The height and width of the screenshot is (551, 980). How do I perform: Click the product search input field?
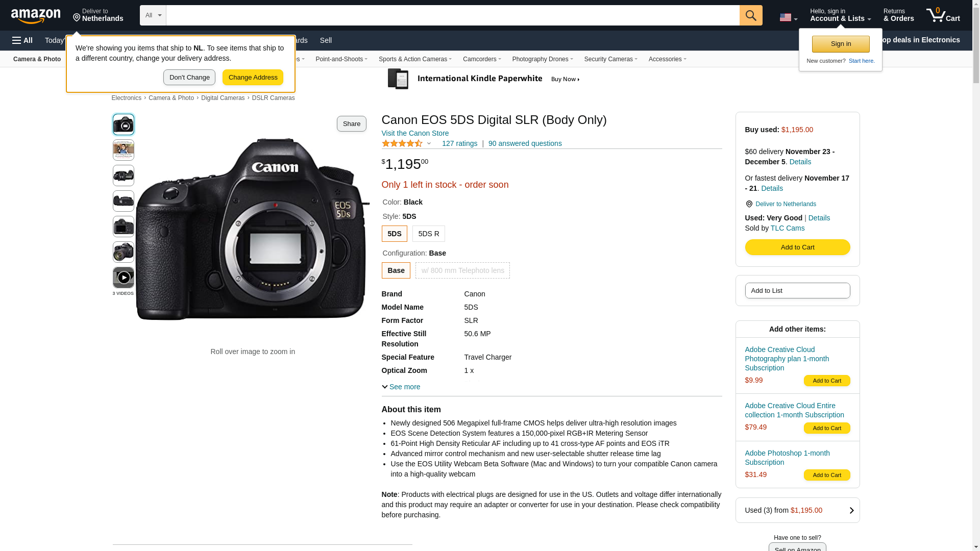coord(452,15)
